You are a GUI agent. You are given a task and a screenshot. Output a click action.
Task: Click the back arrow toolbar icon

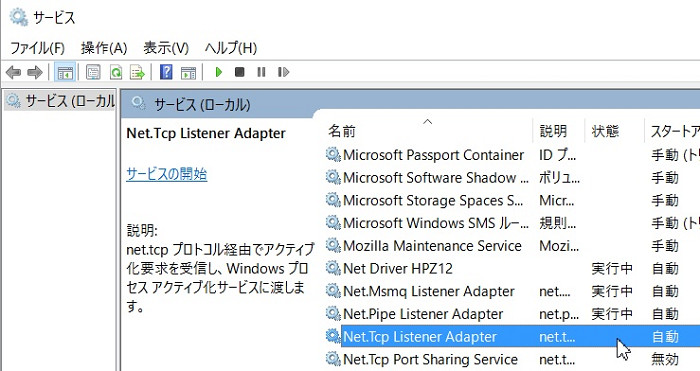click(x=13, y=72)
